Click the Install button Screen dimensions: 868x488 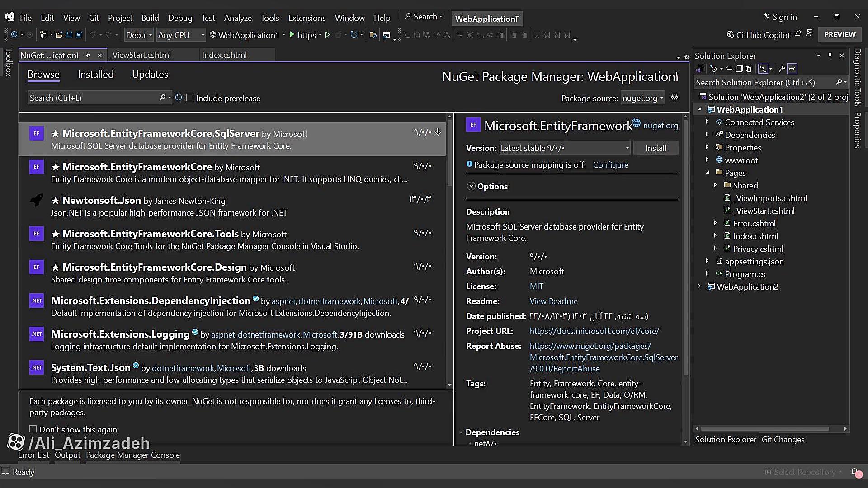656,148
